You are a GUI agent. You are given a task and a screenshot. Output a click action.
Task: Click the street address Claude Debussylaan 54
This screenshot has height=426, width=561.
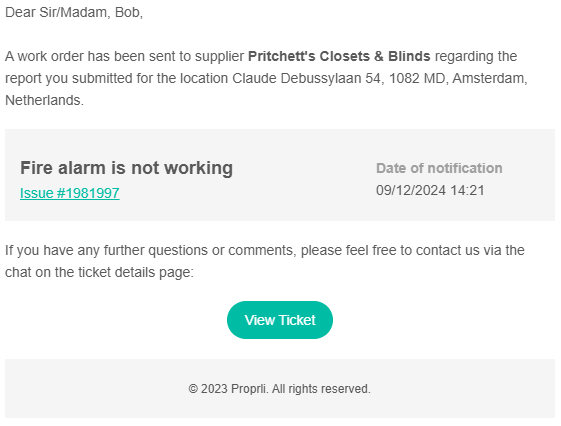306,78
